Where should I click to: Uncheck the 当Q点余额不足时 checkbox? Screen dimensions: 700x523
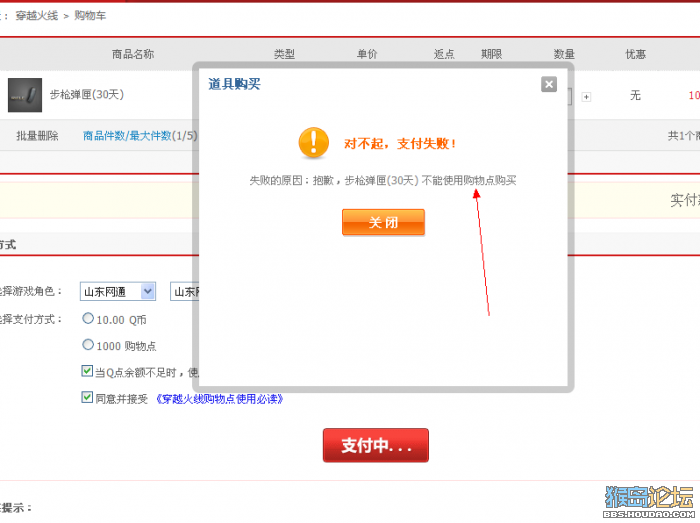[x=87, y=371]
